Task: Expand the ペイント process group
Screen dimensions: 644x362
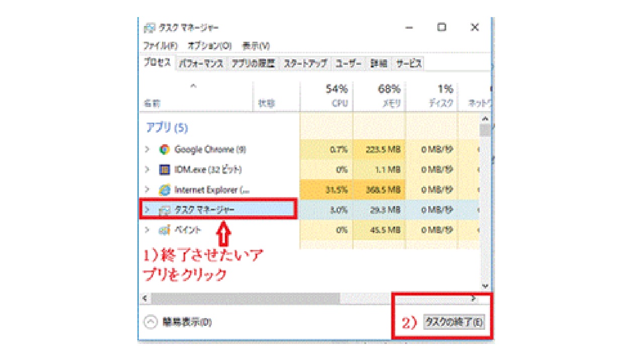Action: [x=147, y=230]
